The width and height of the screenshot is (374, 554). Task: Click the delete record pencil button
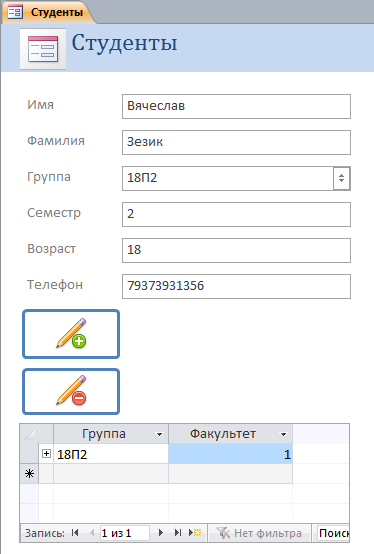[71, 391]
